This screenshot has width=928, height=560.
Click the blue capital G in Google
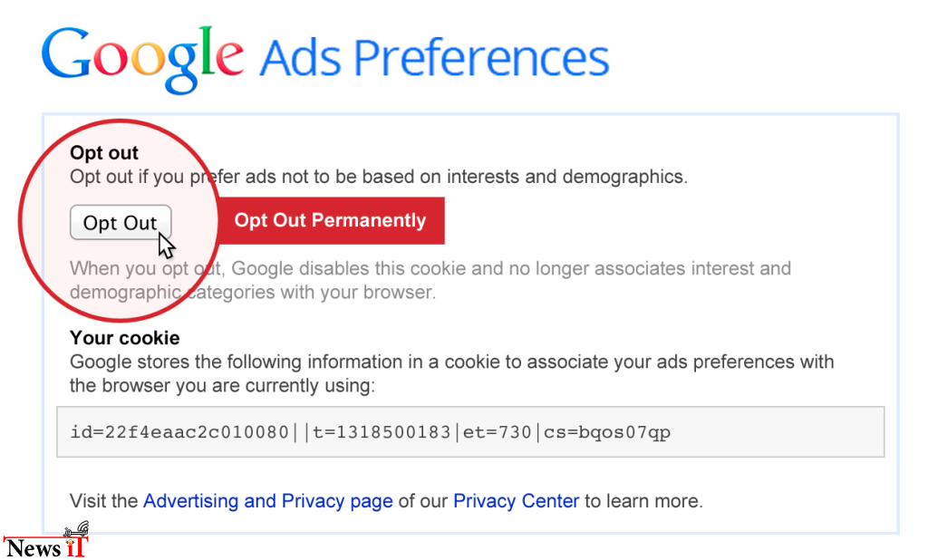click(x=65, y=53)
